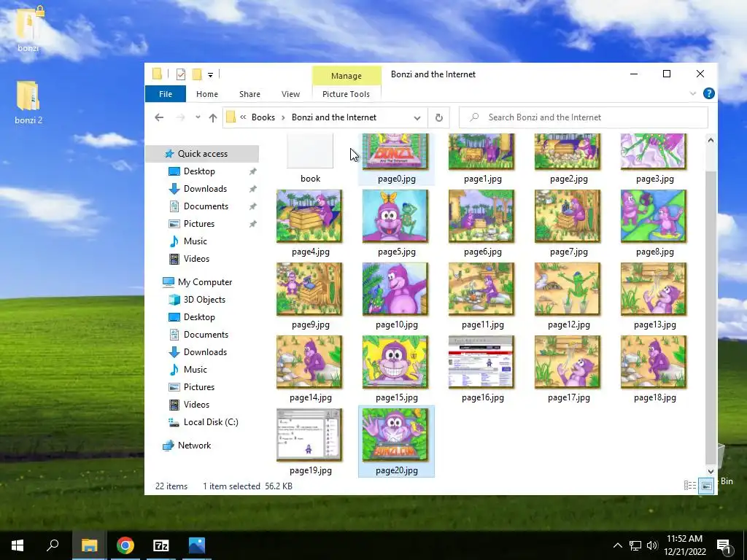
Task: Open Music under Quick access
Action: point(196,241)
